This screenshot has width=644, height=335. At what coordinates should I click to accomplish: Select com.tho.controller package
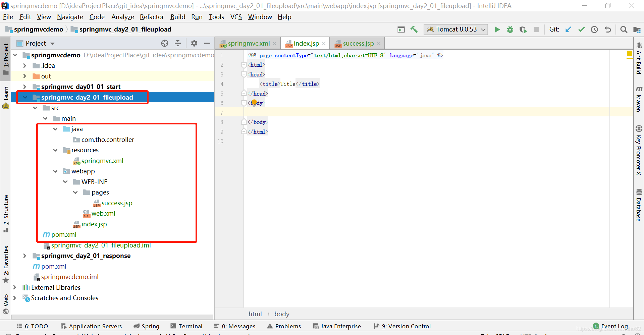point(107,139)
